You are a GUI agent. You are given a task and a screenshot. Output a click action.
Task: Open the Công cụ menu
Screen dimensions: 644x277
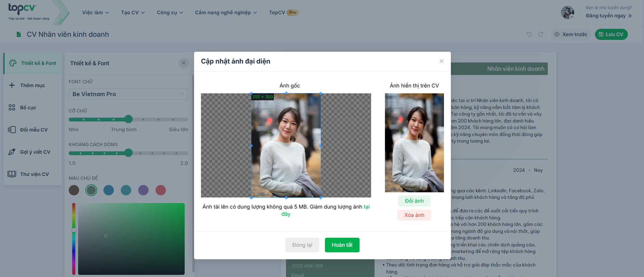[x=170, y=12]
